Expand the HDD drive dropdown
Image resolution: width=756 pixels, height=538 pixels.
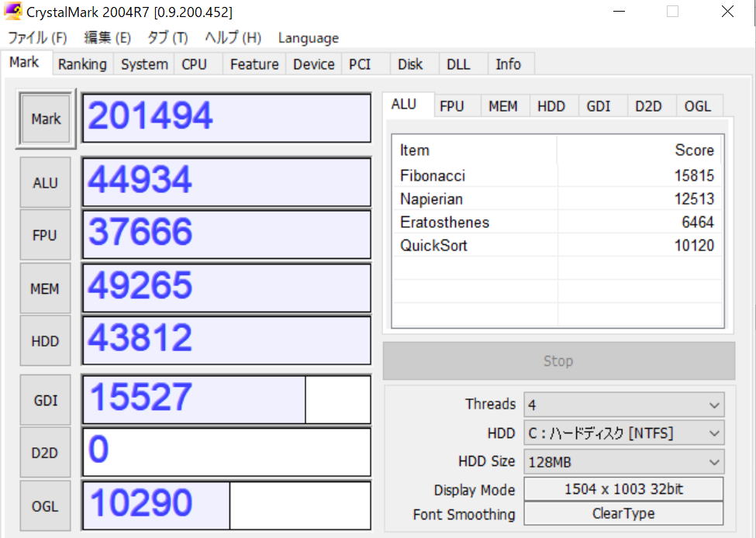[x=624, y=433]
